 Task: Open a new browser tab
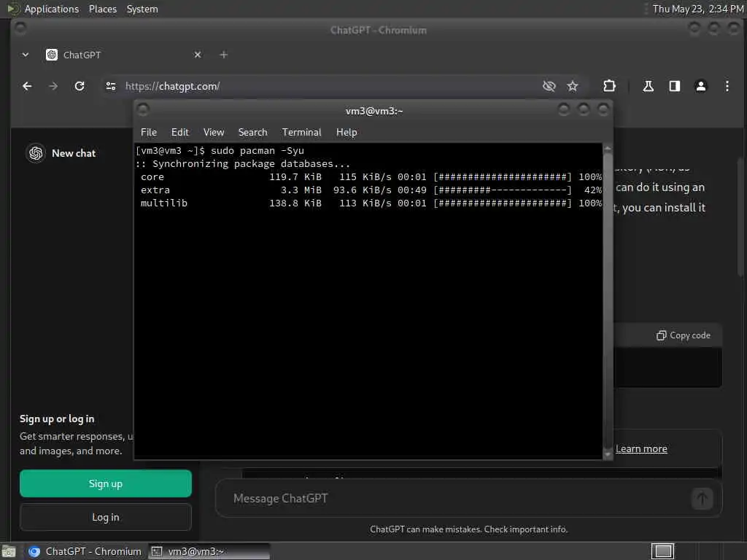[x=223, y=55]
